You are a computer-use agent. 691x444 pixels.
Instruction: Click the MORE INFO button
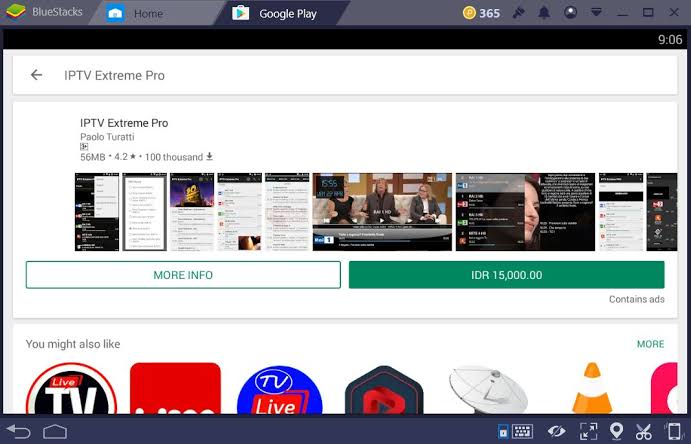[x=183, y=275]
